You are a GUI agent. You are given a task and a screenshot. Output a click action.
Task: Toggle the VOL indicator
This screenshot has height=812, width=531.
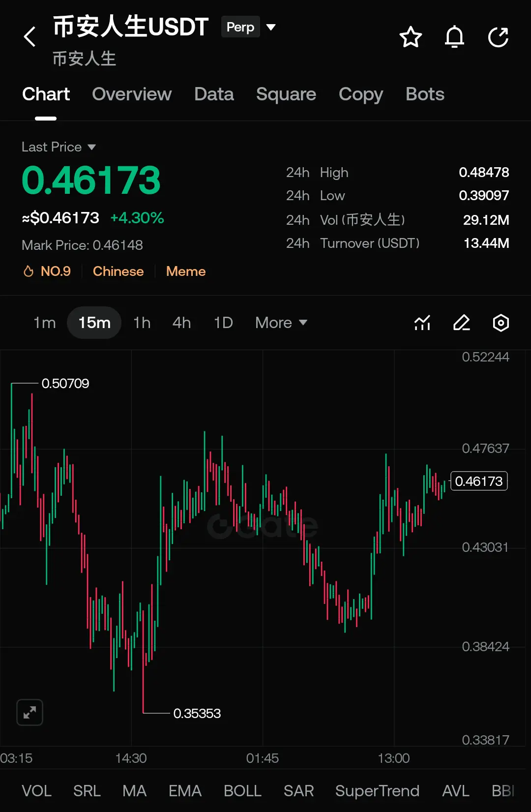[36, 791]
